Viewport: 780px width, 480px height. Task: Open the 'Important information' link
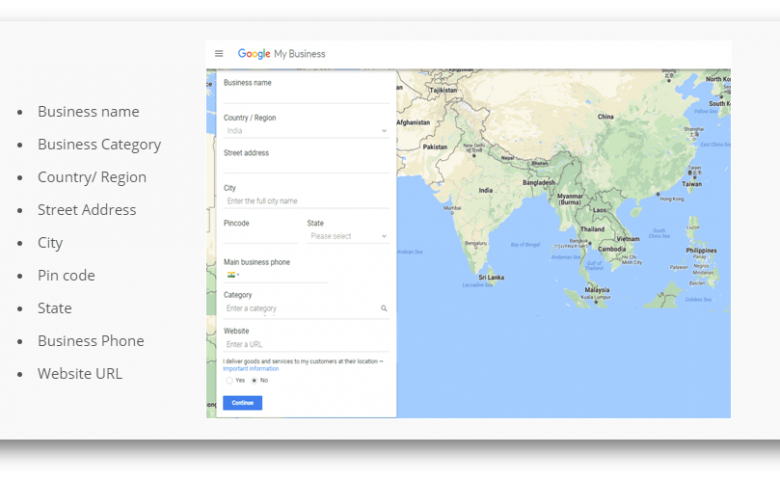[x=251, y=369]
